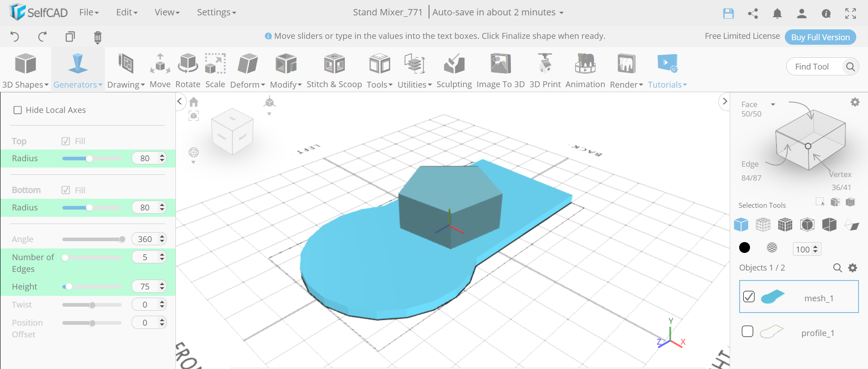This screenshot has width=868, height=369.
Task: Open the Utilities dropdown
Action: coord(415,70)
